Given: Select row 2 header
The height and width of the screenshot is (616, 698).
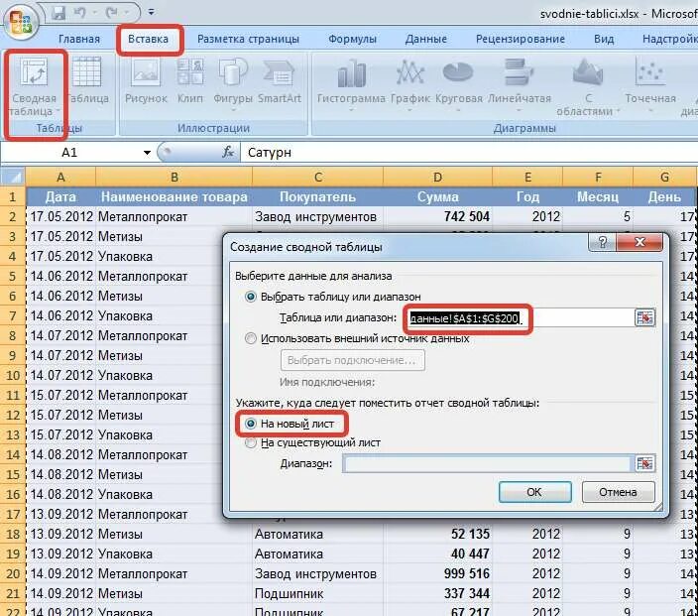Looking at the screenshot, I should click(x=13, y=217).
